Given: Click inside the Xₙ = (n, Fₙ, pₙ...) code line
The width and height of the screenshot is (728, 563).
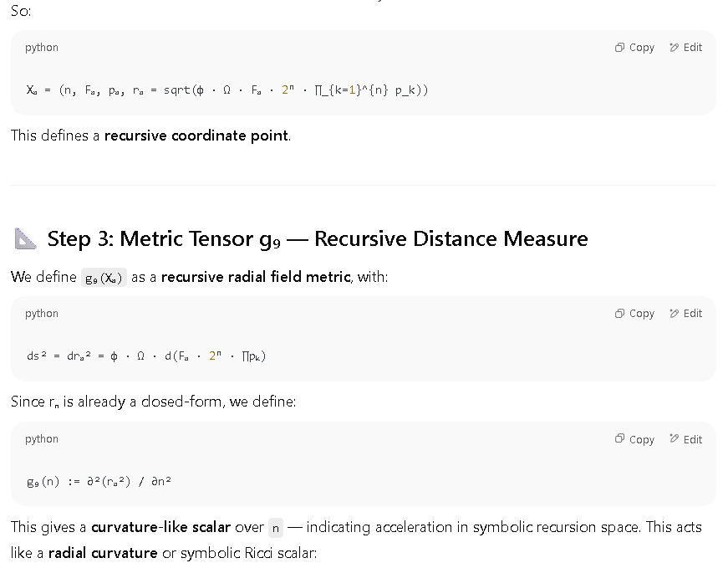Looking at the screenshot, I should click(x=227, y=90).
